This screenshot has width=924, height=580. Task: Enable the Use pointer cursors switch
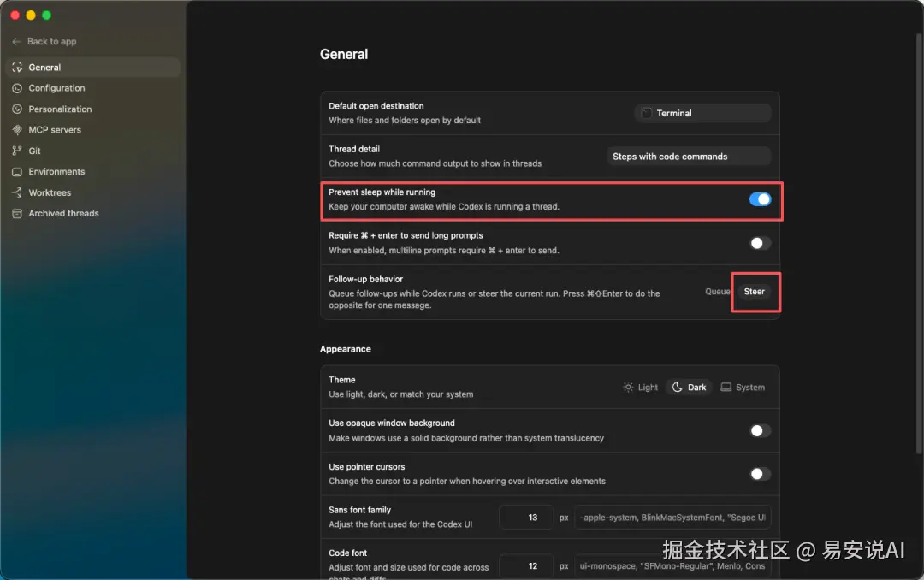760,474
